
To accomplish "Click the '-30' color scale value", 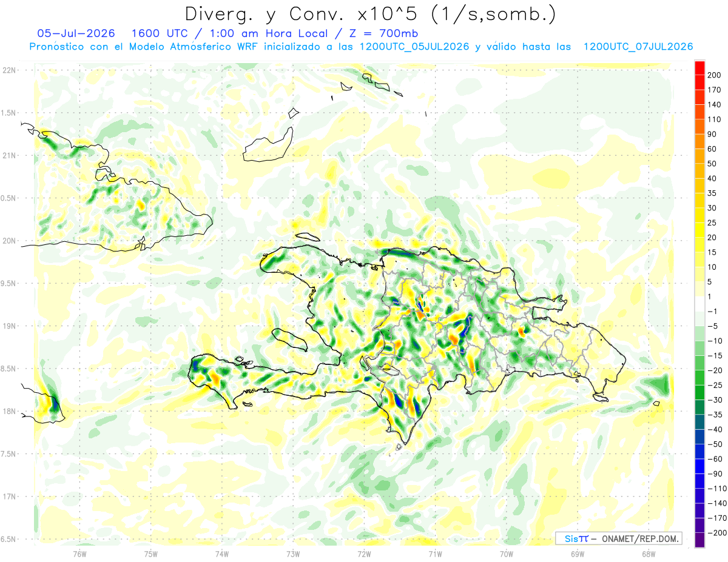I will pyautogui.click(x=714, y=400).
